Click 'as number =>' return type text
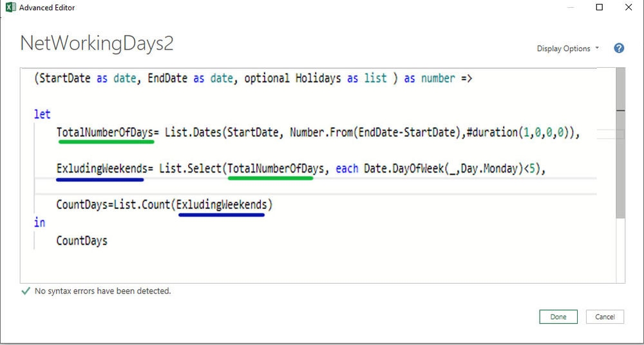 [x=438, y=78]
